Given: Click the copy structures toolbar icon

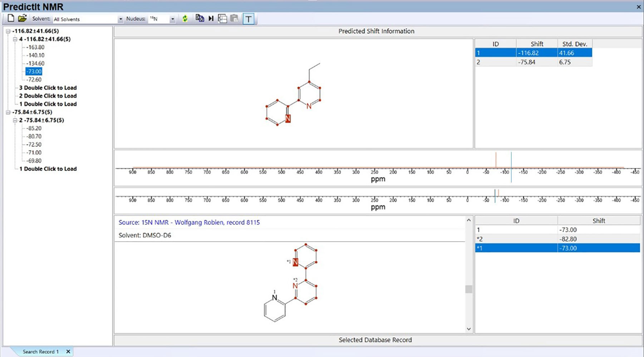Looking at the screenshot, I should pos(200,19).
